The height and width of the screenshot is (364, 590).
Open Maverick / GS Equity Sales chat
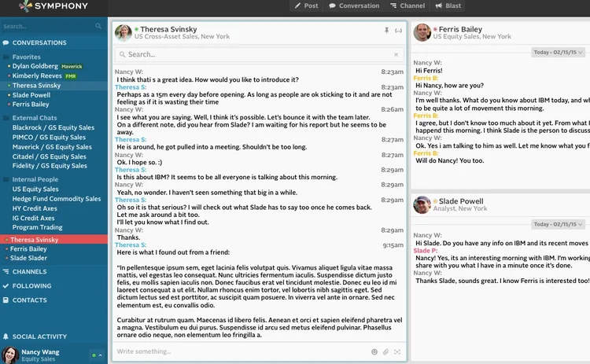pos(52,147)
